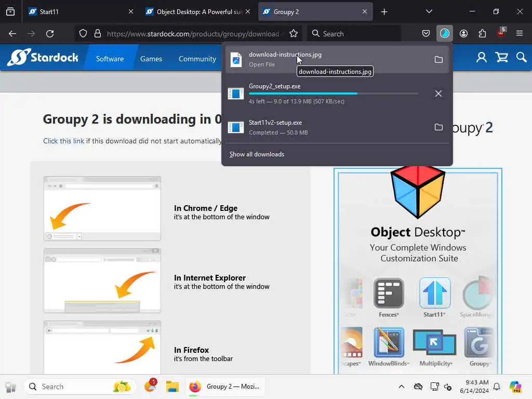Click the 'Click this link' download link
The width and height of the screenshot is (532, 399).
[x=63, y=141]
